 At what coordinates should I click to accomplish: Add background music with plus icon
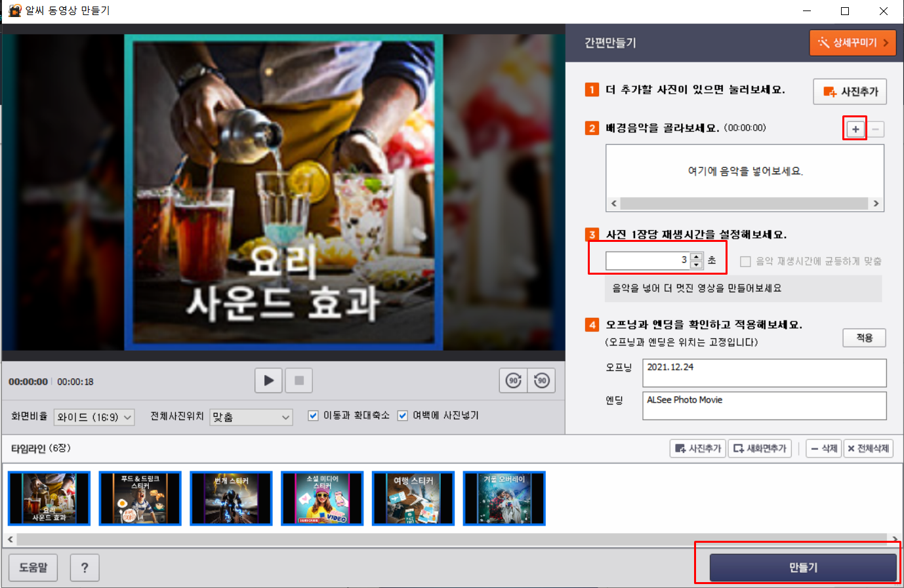855,129
